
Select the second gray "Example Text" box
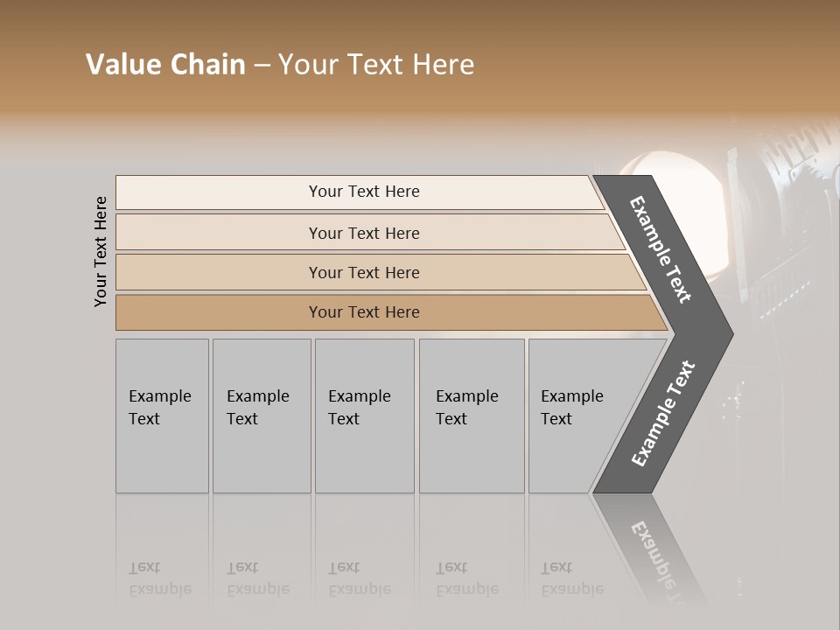tap(262, 416)
